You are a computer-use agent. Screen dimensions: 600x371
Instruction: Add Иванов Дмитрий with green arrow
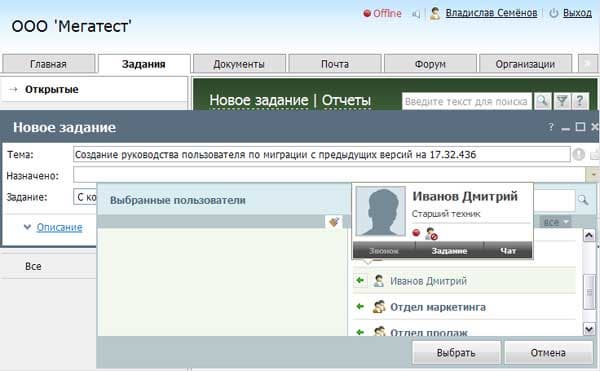[x=360, y=281]
